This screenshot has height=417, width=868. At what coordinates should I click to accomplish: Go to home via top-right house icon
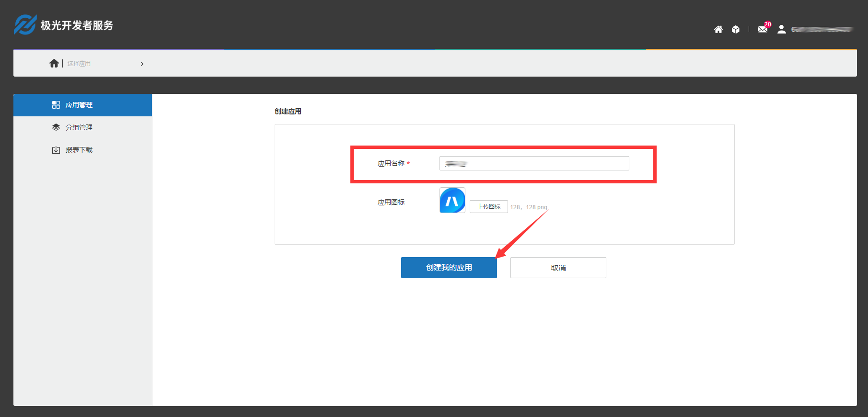click(718, 30)
